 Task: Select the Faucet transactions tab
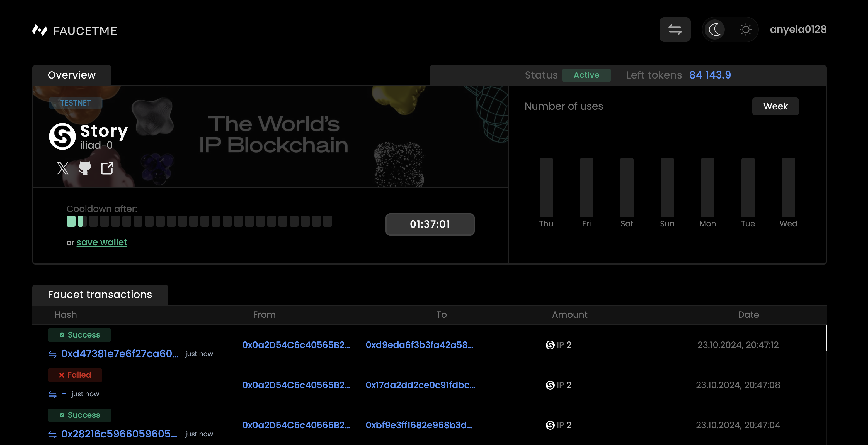coord(100,295)
